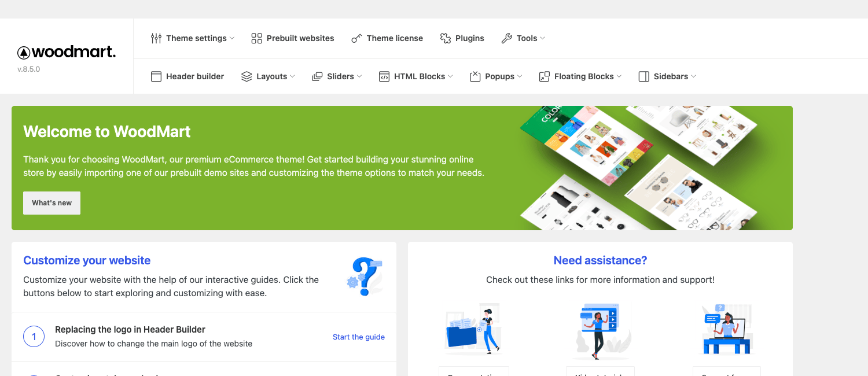The width and height of the screenshot is (868, 376).
Task: Click the Prebuilt websites grid icon
Action: pos(256,38)
